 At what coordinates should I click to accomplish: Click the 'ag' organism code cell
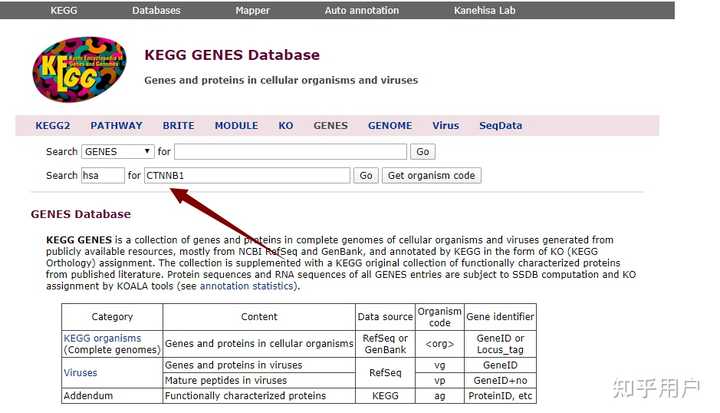click(439, 396)
